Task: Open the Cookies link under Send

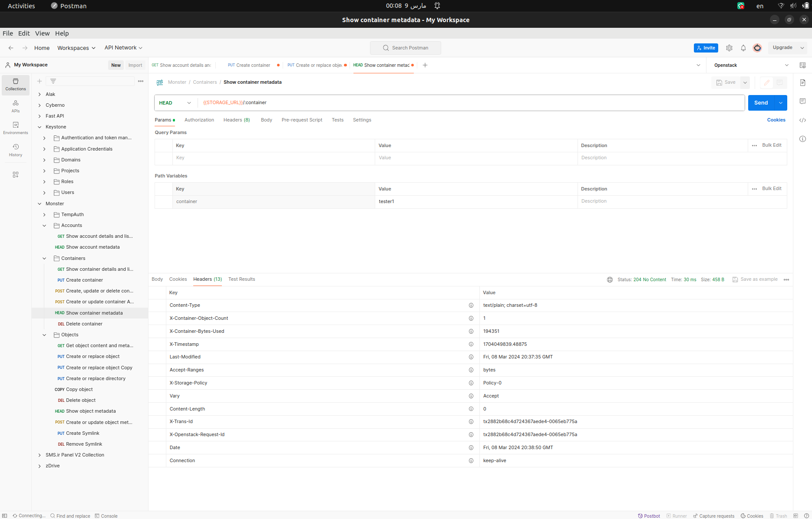Action: tap(776, 120)
